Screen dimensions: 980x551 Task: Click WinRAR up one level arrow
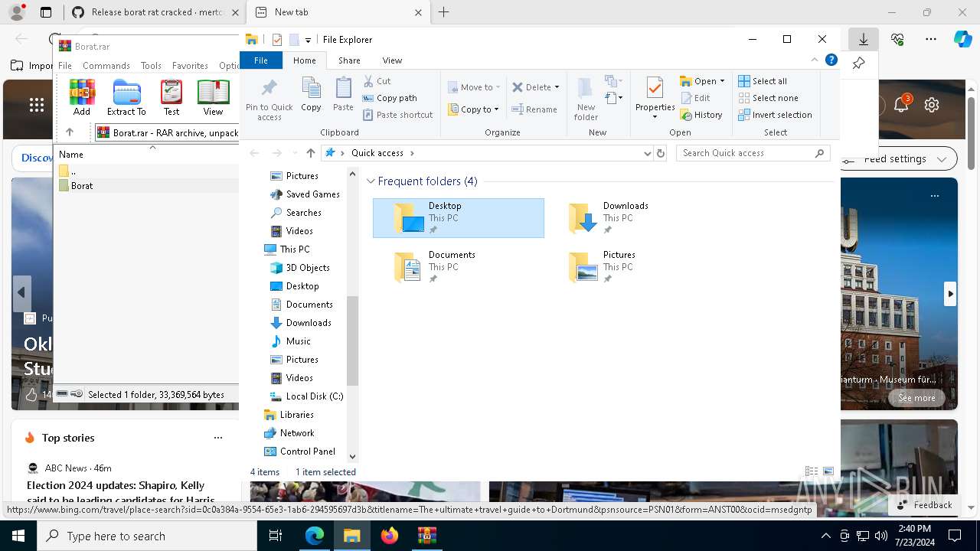(x=70, y=132)
